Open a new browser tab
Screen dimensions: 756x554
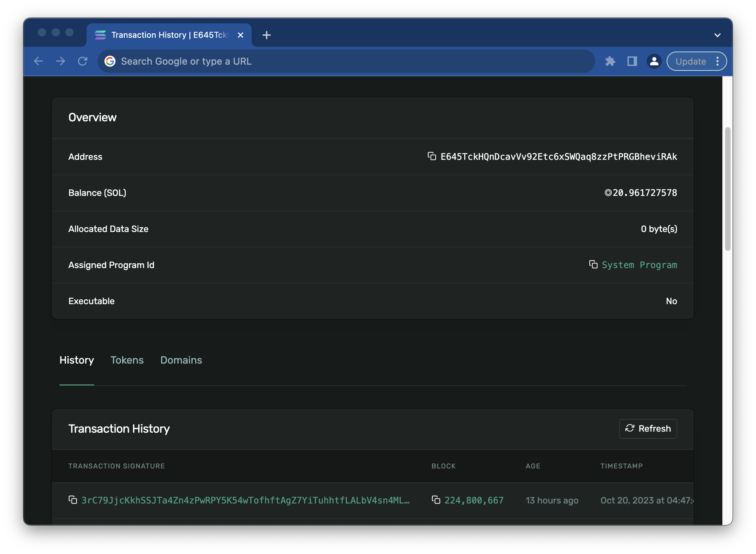pos(267,35)
